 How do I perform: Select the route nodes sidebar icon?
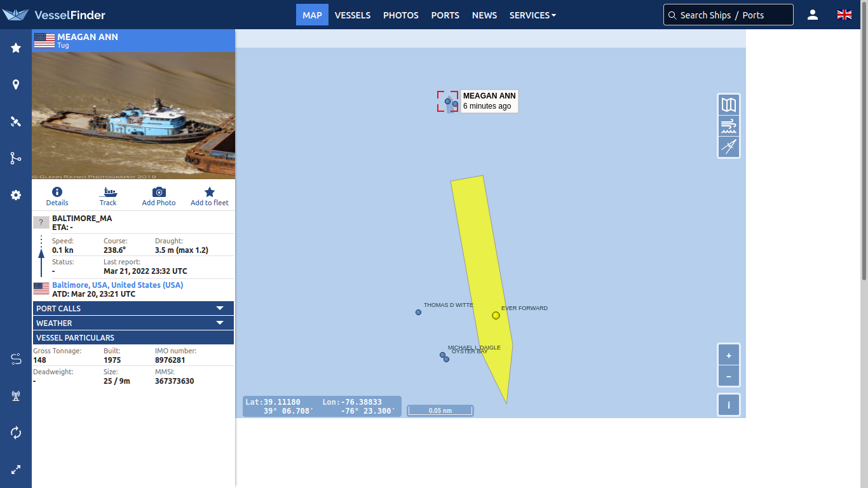pos(16,158)
